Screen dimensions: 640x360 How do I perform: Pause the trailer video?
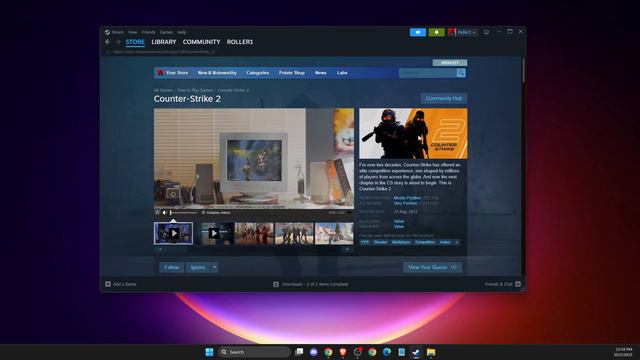158,212
